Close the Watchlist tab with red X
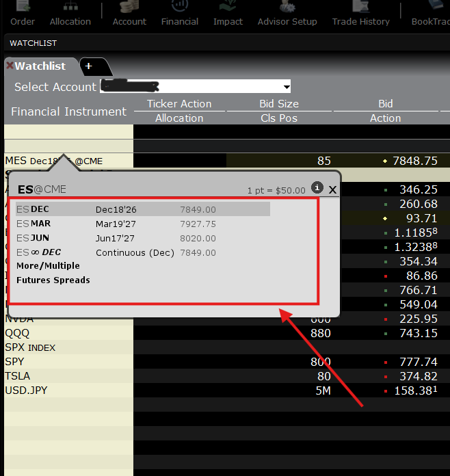This screenshot has height=476, width=450. [x=10, y=65]
